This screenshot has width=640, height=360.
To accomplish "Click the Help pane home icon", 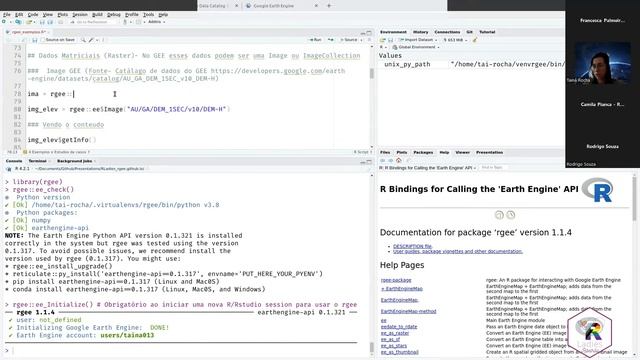I will [x=399, y=160].
